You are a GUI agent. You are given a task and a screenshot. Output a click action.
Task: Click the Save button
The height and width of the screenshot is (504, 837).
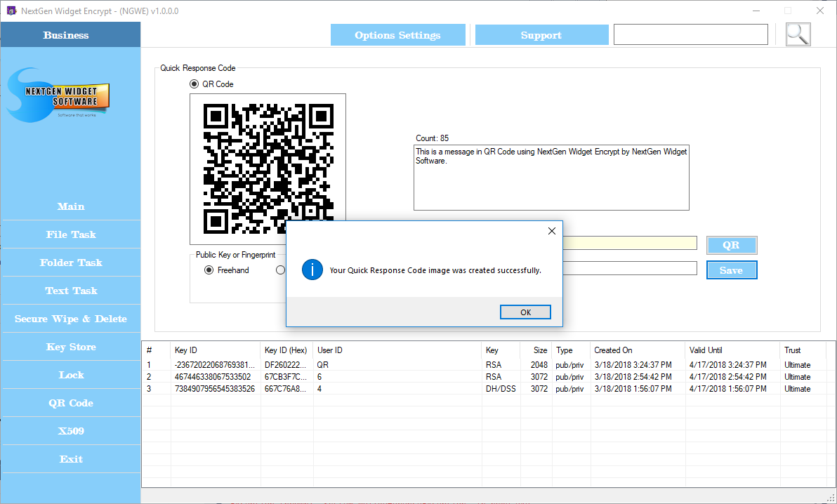click(x=731, y=270)
